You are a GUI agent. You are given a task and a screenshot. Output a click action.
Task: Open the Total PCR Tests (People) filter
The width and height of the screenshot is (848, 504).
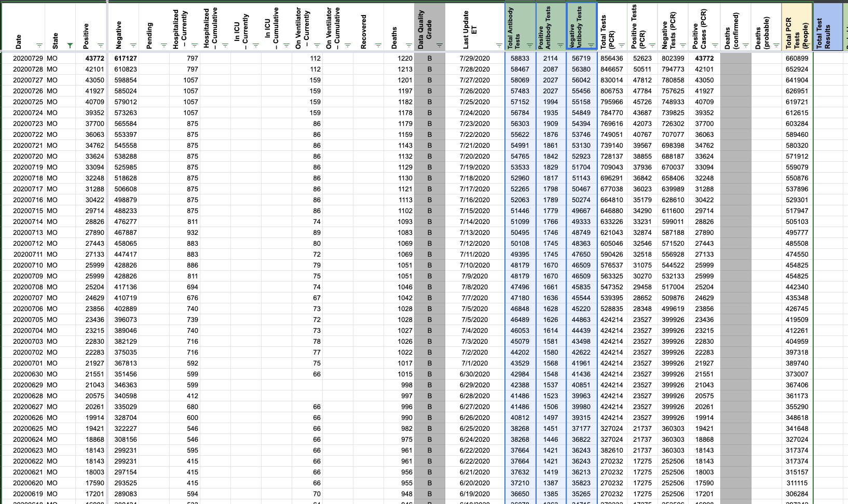coord(806,46)
